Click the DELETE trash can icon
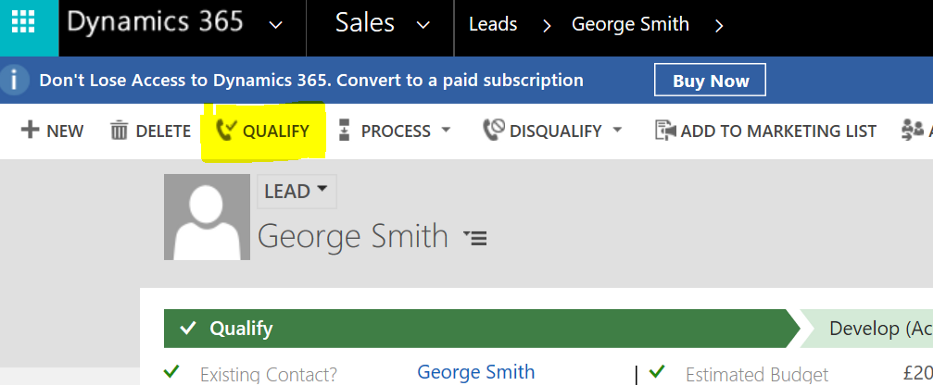The image size is (933, 385). 119,130
